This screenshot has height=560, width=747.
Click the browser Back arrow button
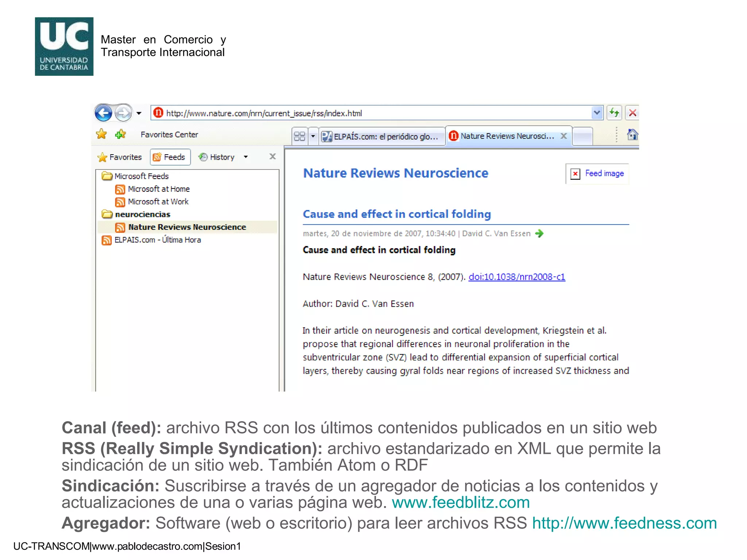click(x=103, y=113)
